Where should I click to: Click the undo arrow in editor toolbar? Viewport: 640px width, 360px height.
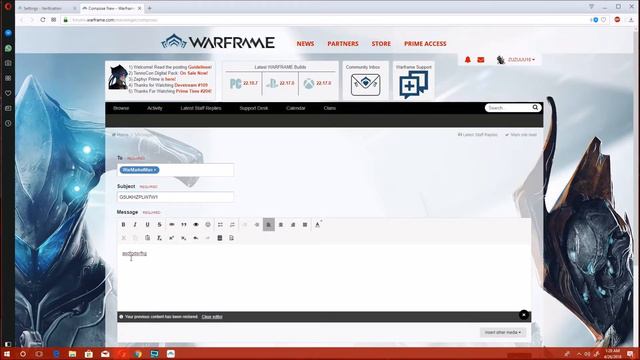pos(196,238)
